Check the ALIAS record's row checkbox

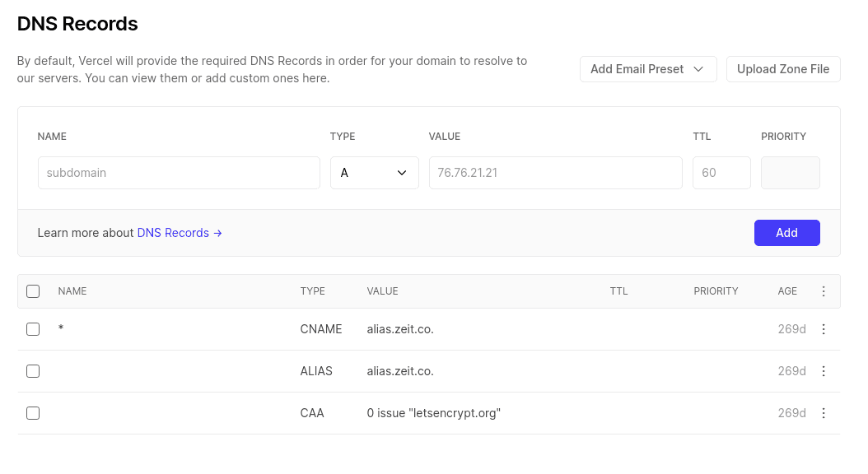point(33,371)
